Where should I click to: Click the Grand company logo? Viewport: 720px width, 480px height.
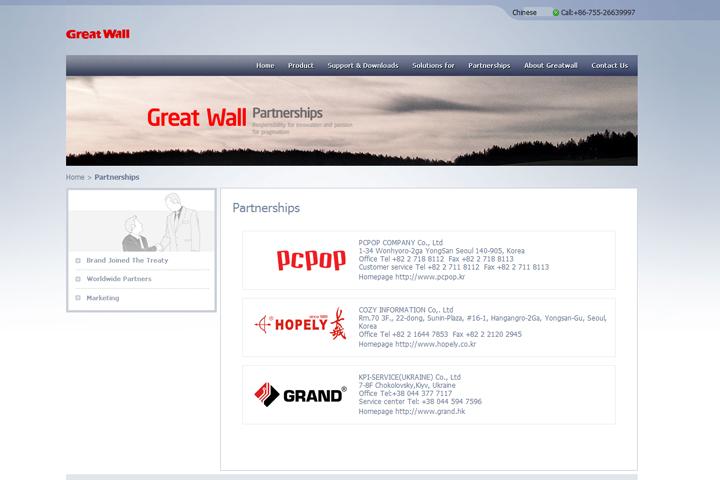click(x=300, y=394)
